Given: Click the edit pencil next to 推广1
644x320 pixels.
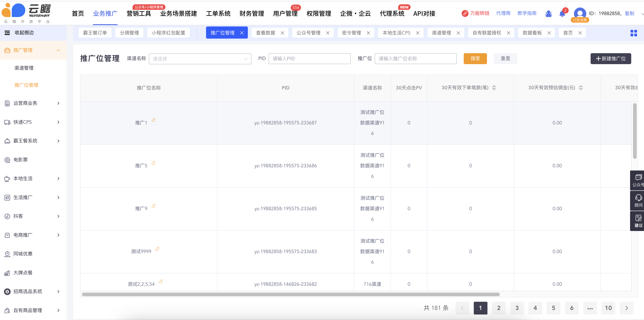Looking at the screenshot, I should click(154, 120).
